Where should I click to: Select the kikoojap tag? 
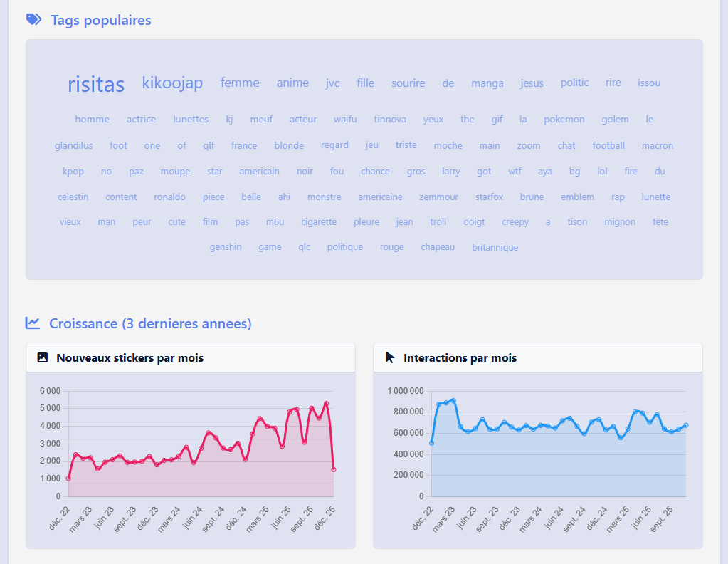[172, 83]
